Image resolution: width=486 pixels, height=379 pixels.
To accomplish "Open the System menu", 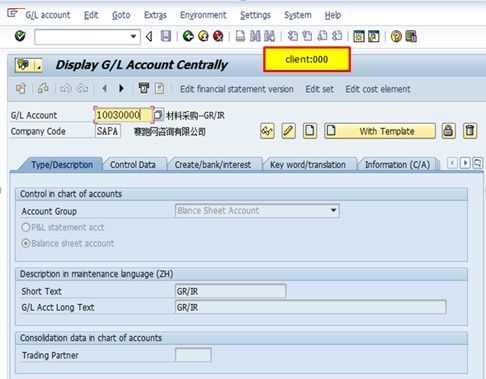I will click(298, 15).
